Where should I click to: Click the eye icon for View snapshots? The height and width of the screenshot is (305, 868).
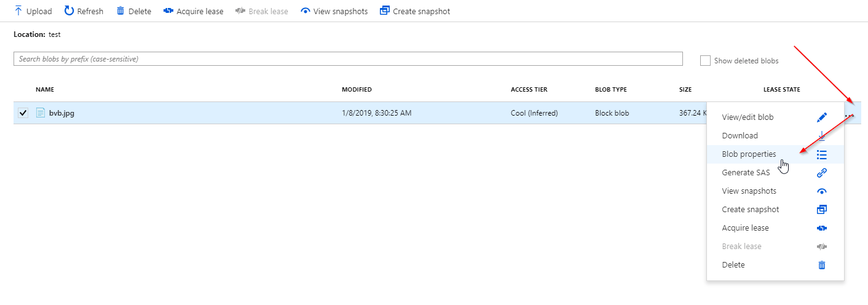tap(305, 11)
